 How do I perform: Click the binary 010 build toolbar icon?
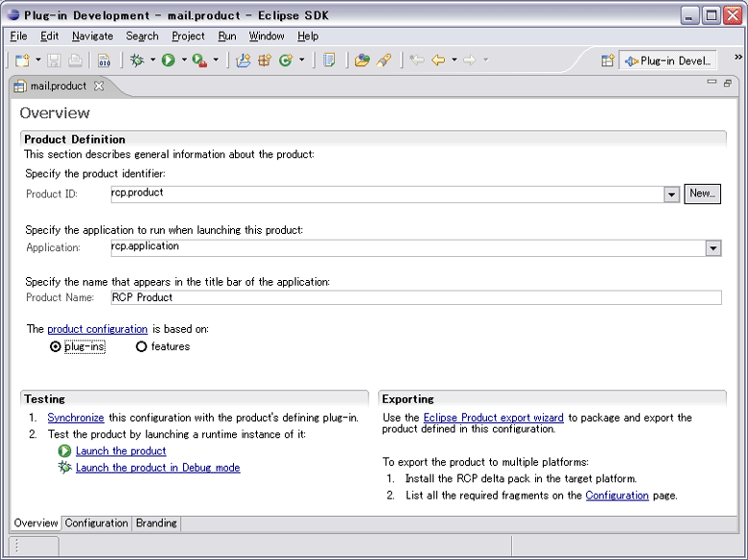tap(104, 60)
